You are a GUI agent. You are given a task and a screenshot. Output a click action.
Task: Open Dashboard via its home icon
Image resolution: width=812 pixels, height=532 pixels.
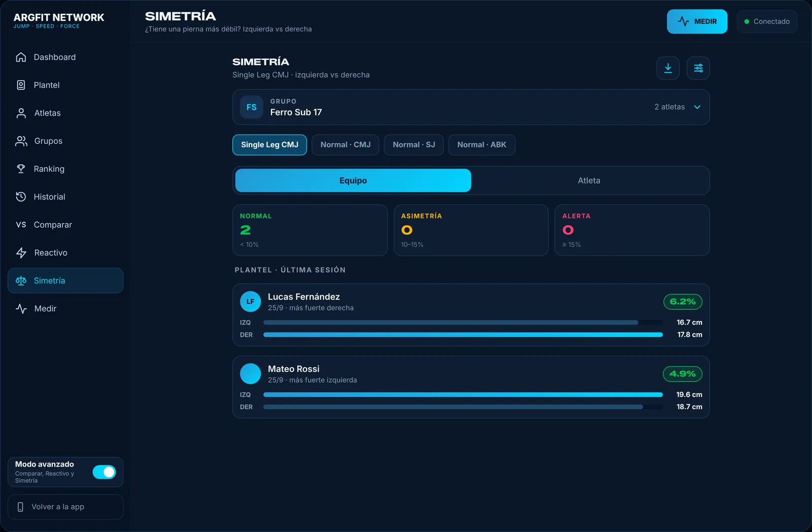[21, 57]
